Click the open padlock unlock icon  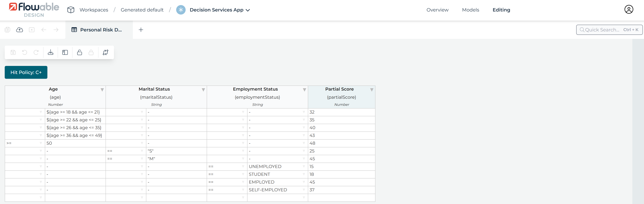(80, 52)
